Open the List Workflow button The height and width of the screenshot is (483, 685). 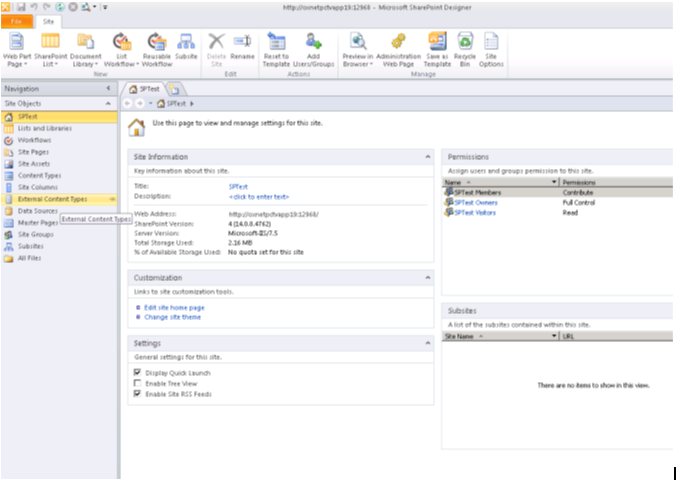(121, 50)
